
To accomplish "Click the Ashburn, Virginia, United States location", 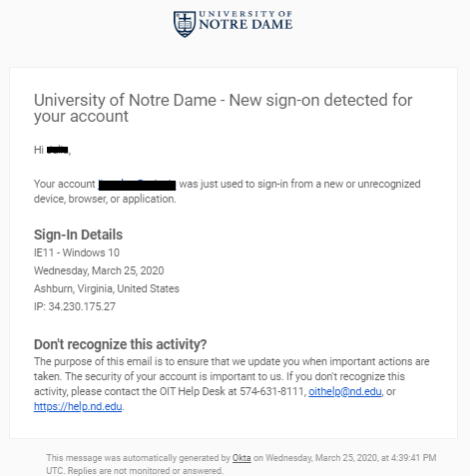I will pos(107,288).
